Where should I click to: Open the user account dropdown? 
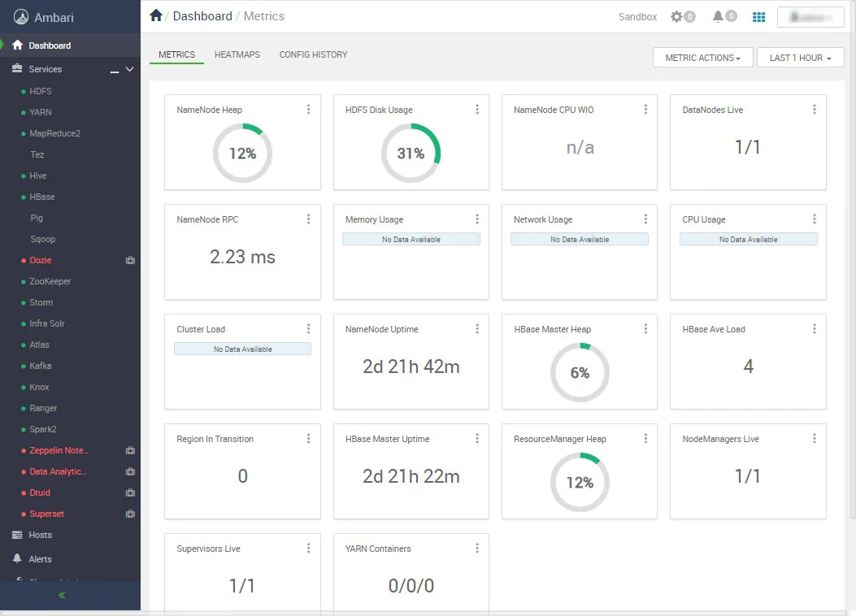810,17
